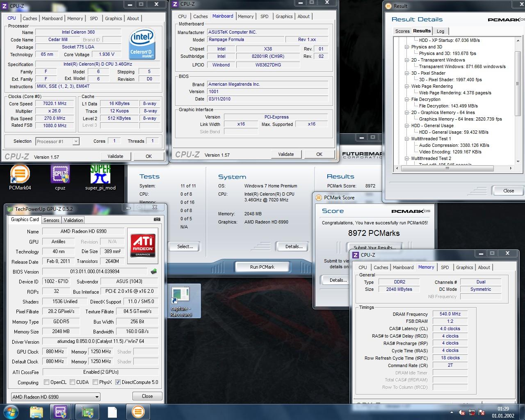This screenshot has width=525, height=420.
Task: Collapse the 3D - Pixel Shader node
Action: point(406,73)
